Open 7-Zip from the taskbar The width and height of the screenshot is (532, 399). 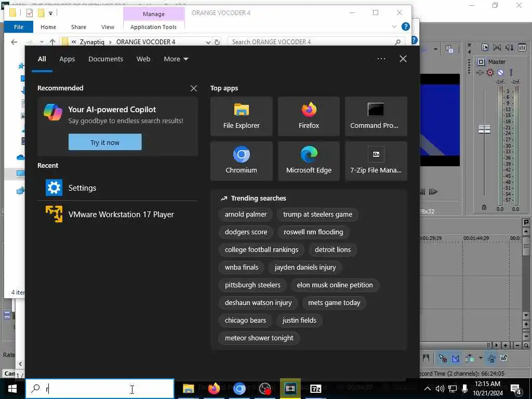pos(315,389)
